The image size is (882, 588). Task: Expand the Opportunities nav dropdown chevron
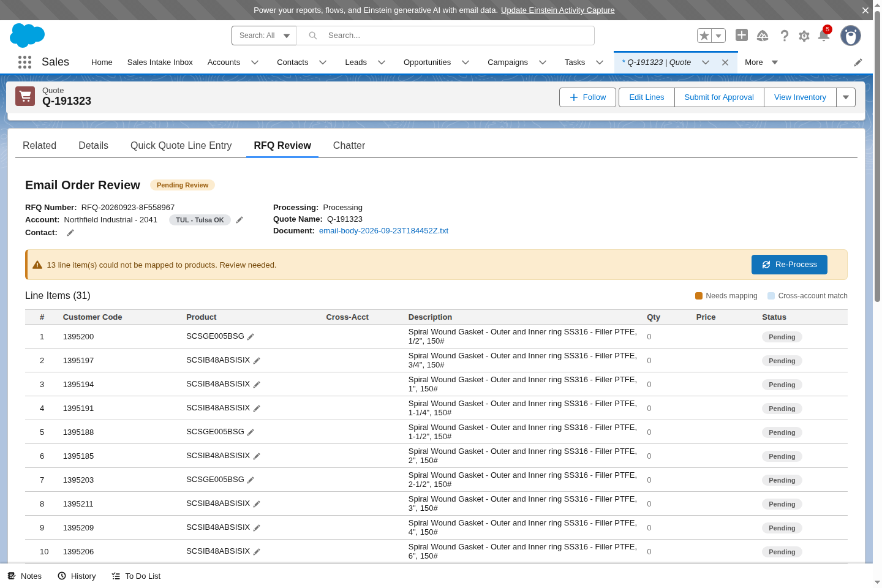point(466,62)
